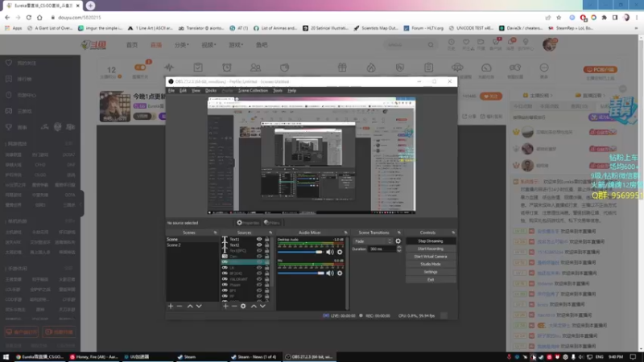The width and height of the screenshot is (644, 362).
Task: Move the scene up in the Scenes list
Action: (x=190, y=306)
